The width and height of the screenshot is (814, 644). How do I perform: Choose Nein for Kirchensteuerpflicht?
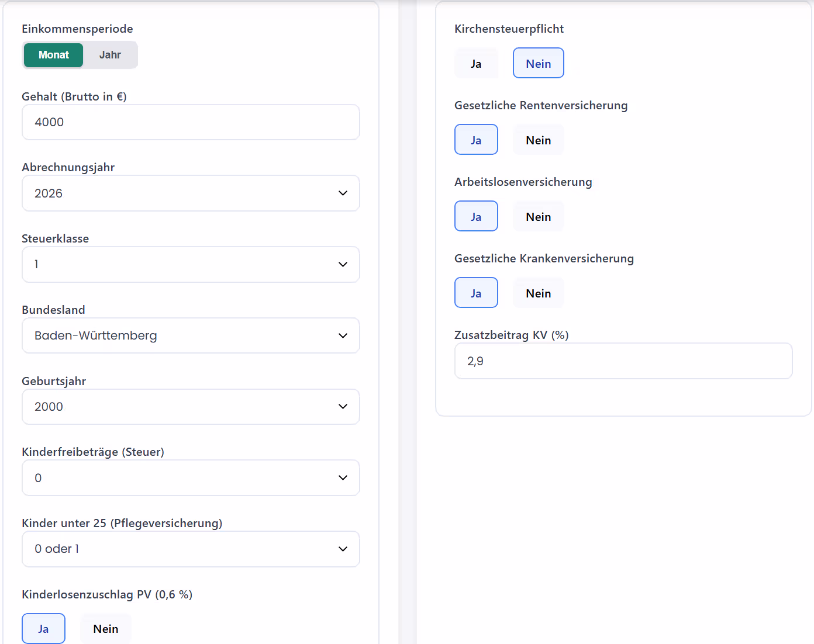(538, 64)
